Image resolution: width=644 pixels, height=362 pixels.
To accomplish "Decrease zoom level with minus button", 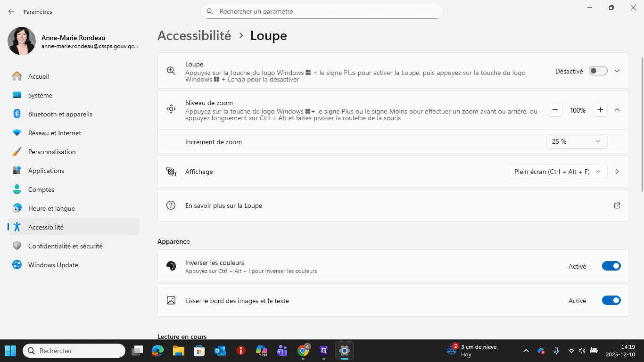I will point(555,110).
